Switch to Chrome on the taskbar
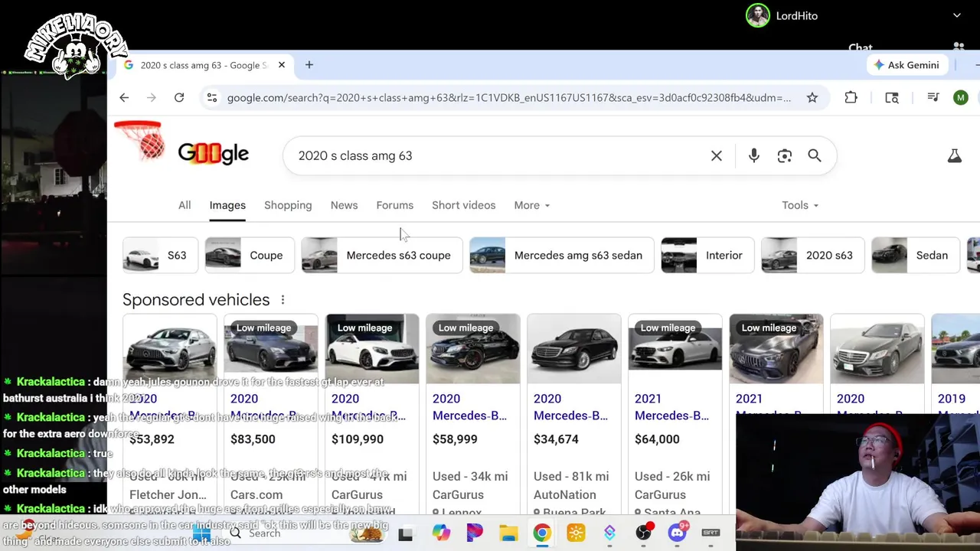 pos(542,533)
